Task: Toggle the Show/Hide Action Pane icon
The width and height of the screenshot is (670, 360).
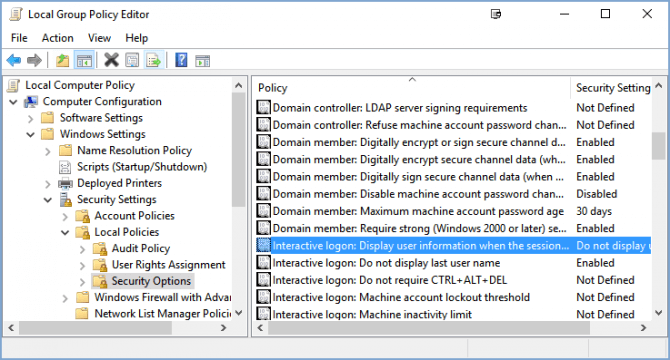Action: 203,60
